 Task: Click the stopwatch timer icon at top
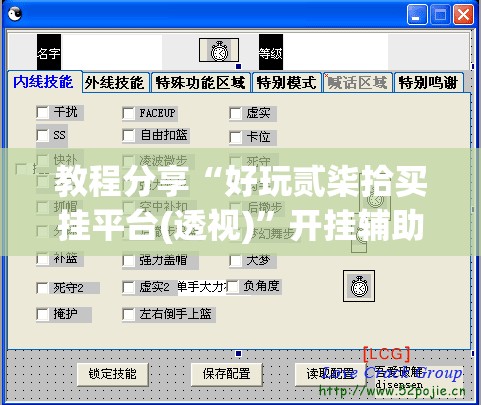coord(219,50)
